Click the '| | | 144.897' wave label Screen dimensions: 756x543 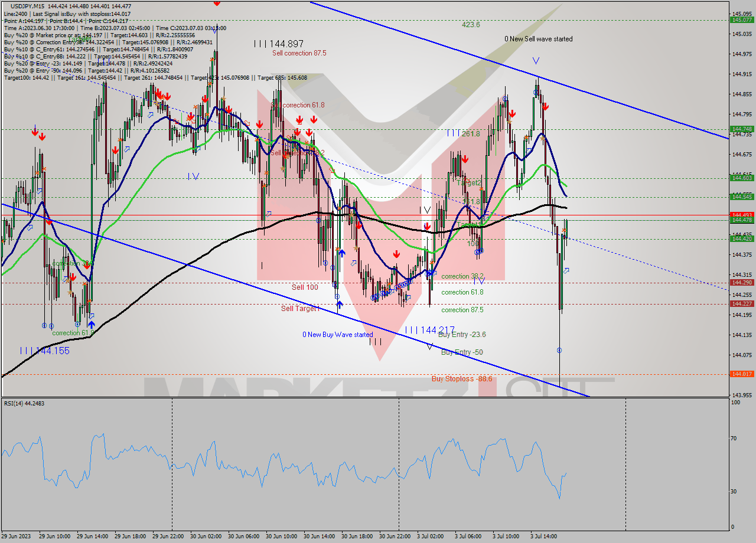click(279, 44)
